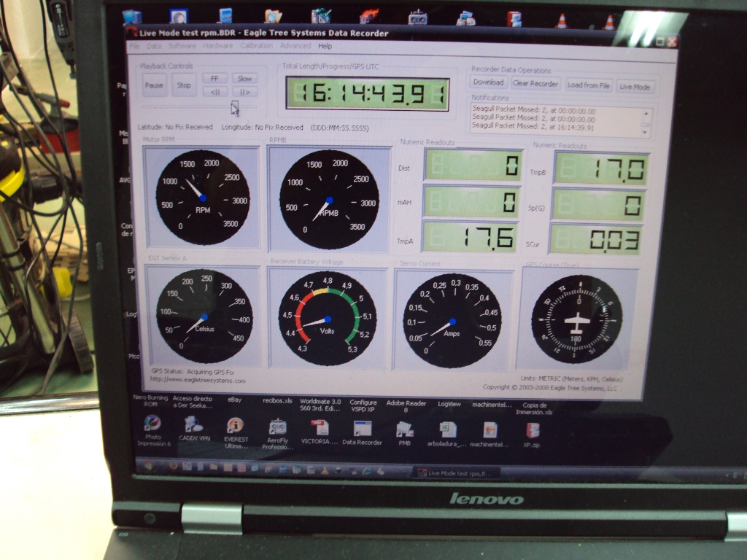Screen dimensions: 747x560
Task: Select the flame-shaped desktop icon
Action: 369,16
